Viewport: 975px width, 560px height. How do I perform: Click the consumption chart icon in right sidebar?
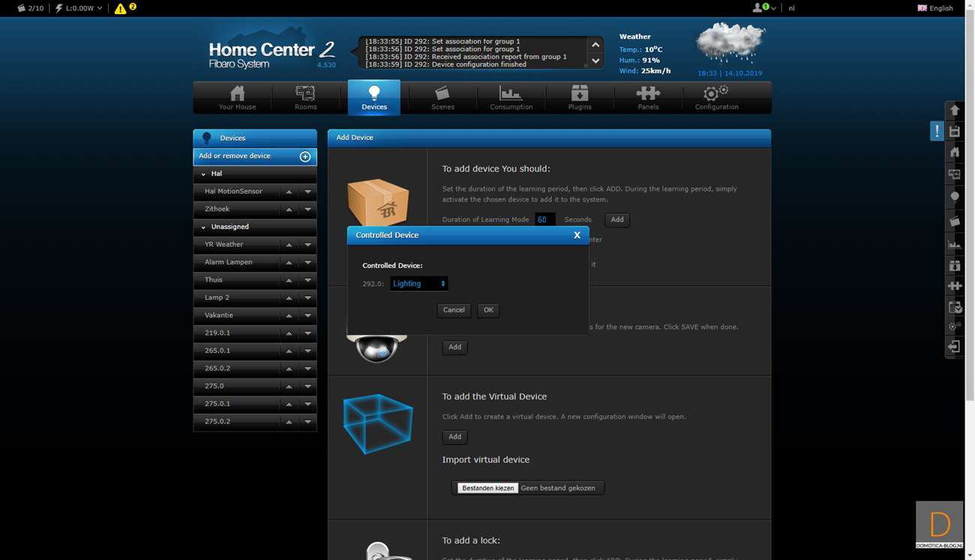click(x=955, y=244)
